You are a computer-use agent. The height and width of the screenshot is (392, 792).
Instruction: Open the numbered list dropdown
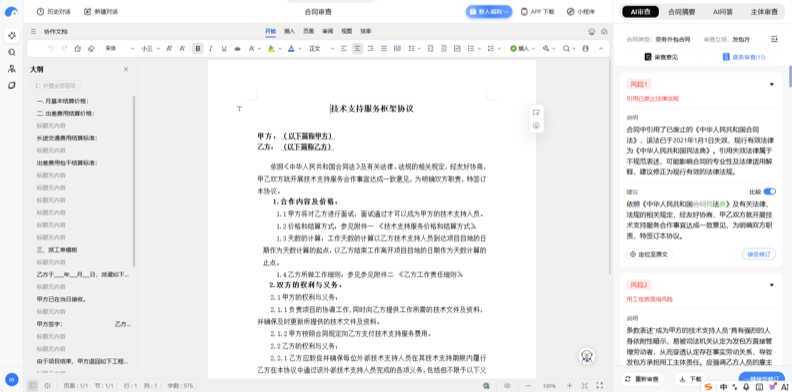(495, 48)
